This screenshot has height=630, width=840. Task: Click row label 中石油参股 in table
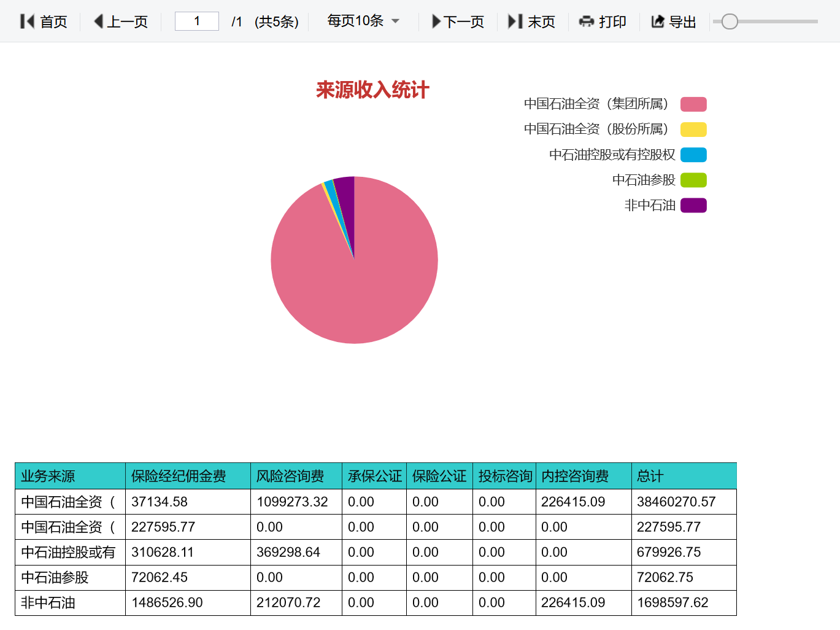click(55, 577)
